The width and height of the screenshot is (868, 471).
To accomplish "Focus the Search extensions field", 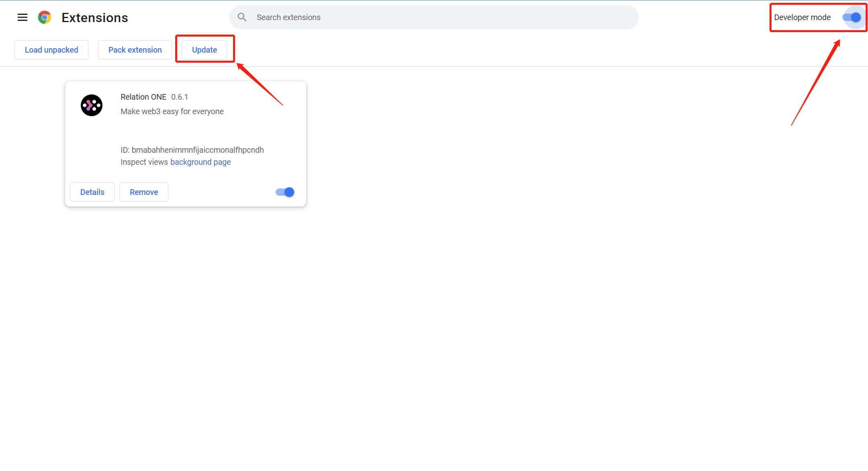I will point(434,17).
